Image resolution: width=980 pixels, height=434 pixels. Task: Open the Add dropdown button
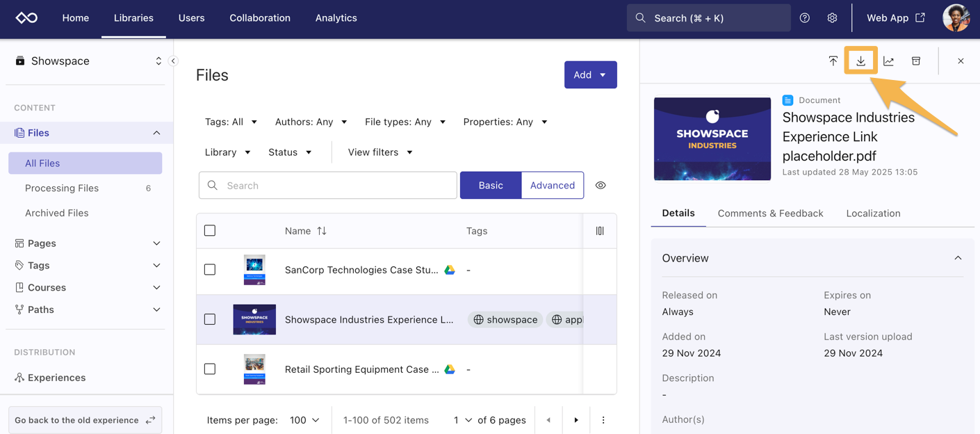tap(591, 75)
